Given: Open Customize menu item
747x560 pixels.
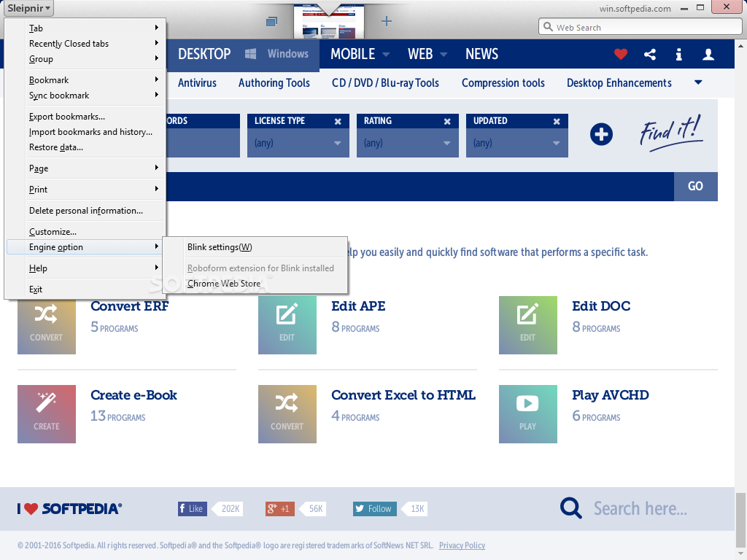Looking at the screenshot, I should tap(85, 231).
